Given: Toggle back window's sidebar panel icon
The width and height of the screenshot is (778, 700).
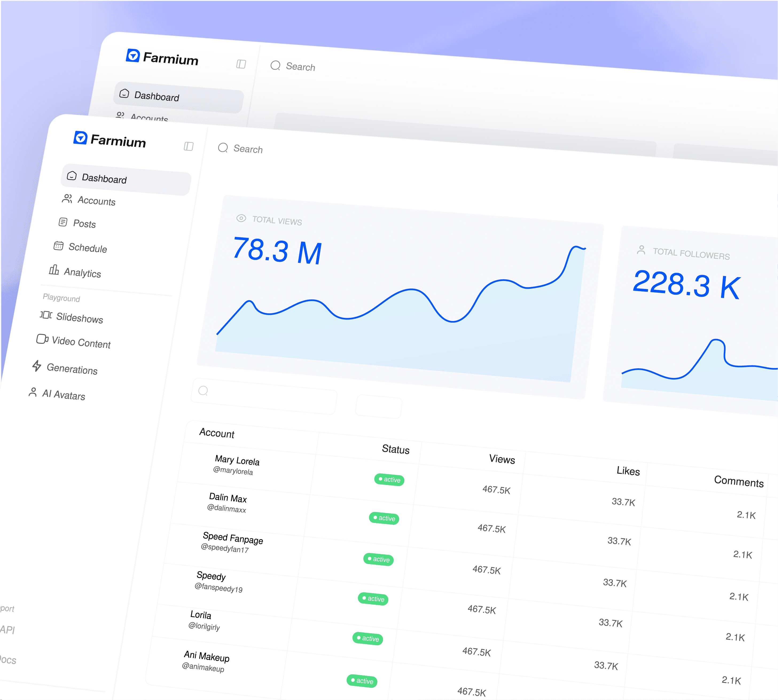Looking at the screenshot, I should click(x=241, y=64).
